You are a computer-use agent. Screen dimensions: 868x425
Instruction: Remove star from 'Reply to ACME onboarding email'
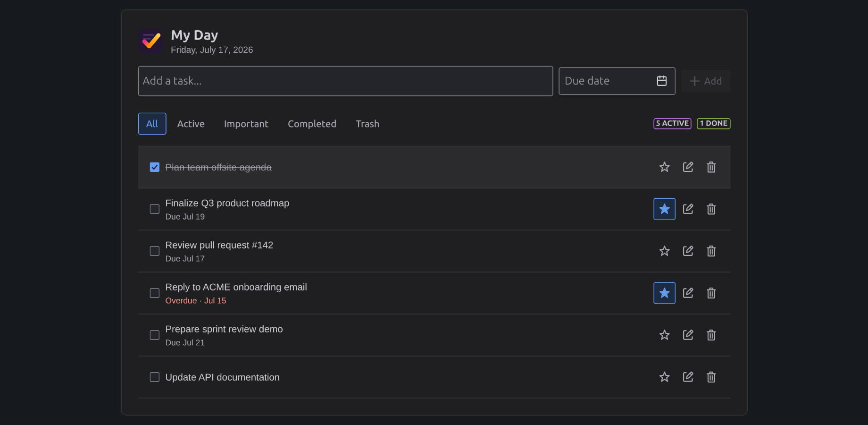[664, 293]
